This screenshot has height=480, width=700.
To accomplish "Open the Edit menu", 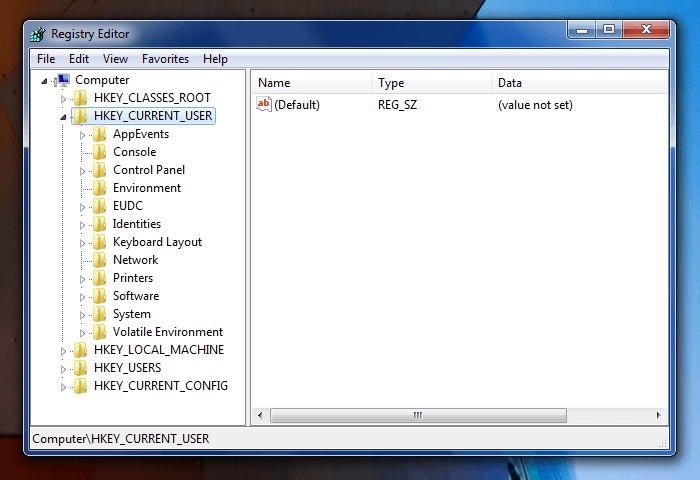I will tap(79, 59).
